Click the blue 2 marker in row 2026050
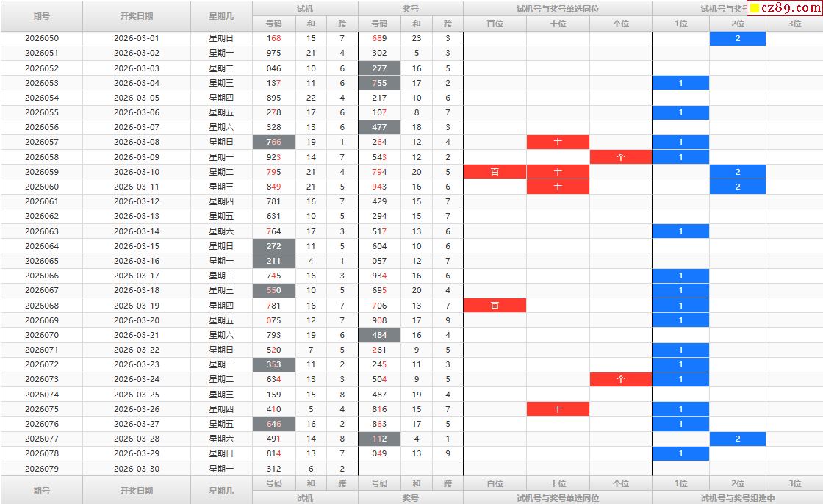 point(738,38)
